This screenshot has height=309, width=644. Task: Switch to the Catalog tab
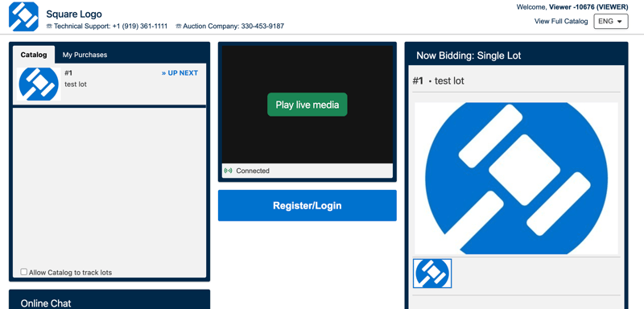click(x=34, y=55)
